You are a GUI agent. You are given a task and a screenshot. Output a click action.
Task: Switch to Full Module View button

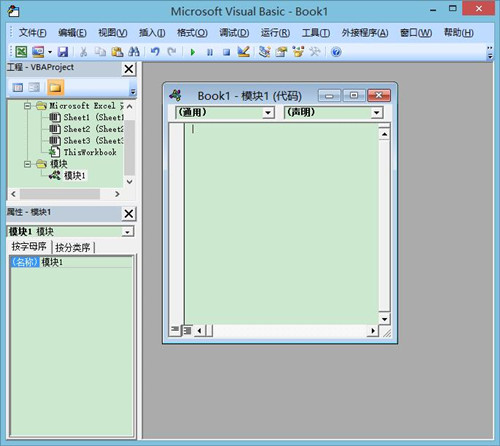pos(188,330)
